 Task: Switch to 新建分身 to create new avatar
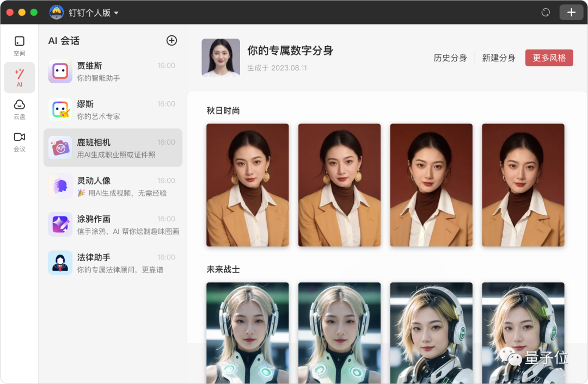click(498, 57)
